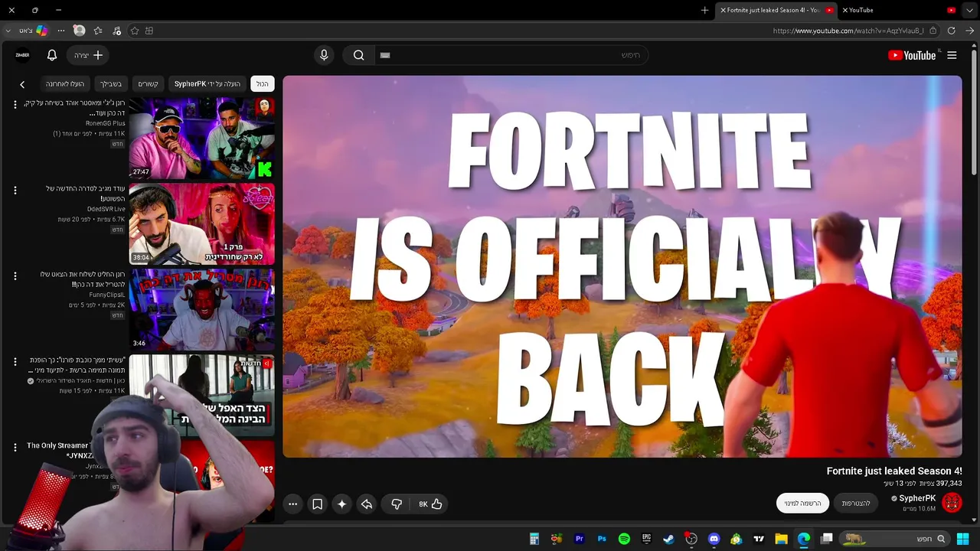Open Steam from the taskbar
Viewport: 980px width, 551px height.
[668, 539]
